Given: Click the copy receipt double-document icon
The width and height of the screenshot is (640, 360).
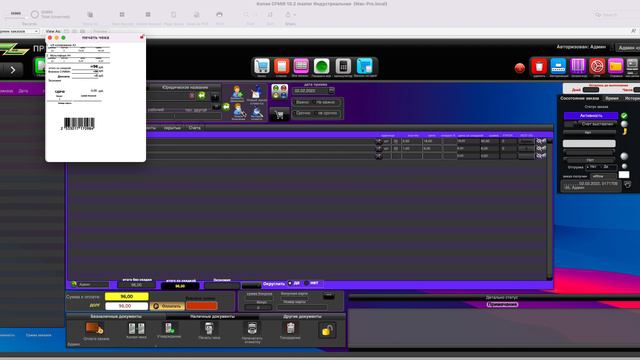Looking at the screenshot, I should [x=136, y=329].
